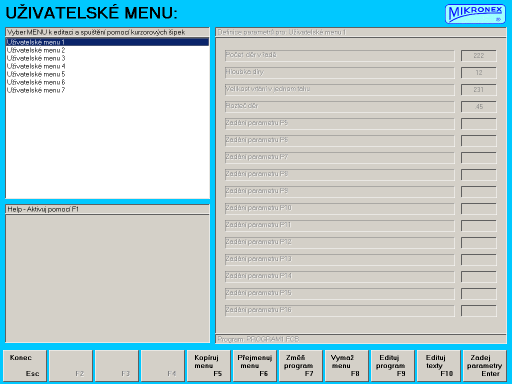Click the Zadání parametru P12 label

coord(340,243)
